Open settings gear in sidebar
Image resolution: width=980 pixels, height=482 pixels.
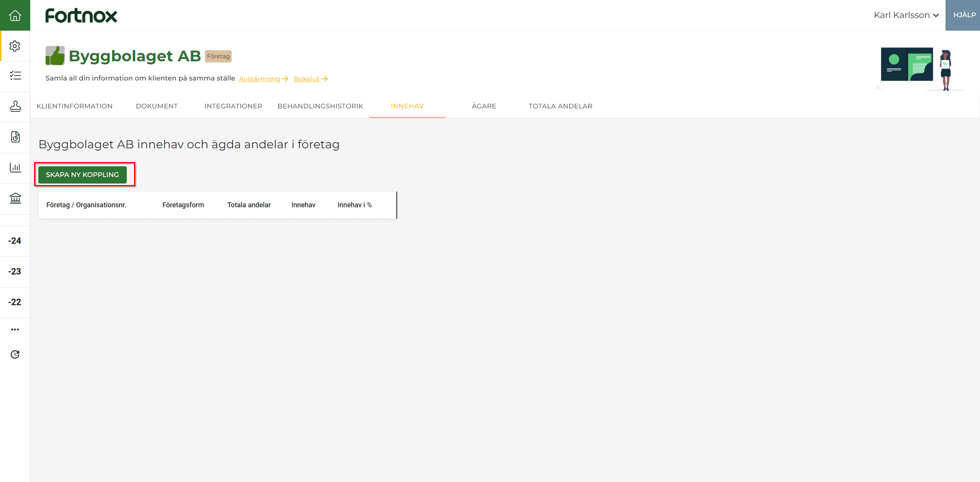click(x=15, y=46)
